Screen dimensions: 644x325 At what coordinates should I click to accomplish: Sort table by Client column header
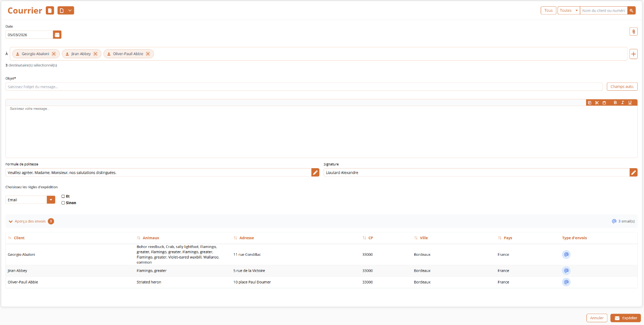pyautogui.click(x=19, y=238)
